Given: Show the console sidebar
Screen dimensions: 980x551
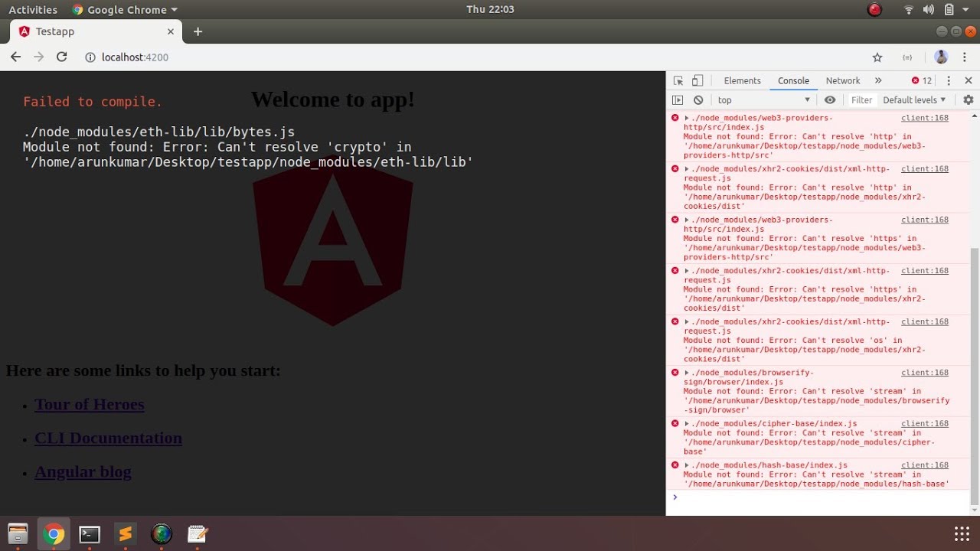Looking at the screenshot, I should (678, 99).
